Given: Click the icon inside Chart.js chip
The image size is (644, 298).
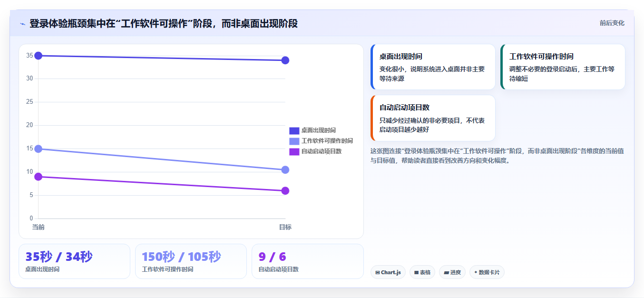Looking at the screenshot, I should [378, 273].
